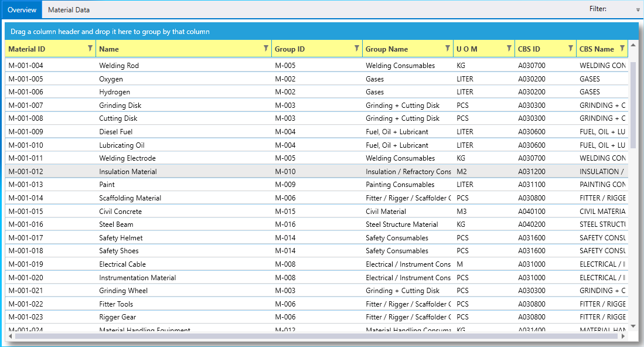
Task: Click the M-016 group ID cell
Action: [x=317, y=224]
